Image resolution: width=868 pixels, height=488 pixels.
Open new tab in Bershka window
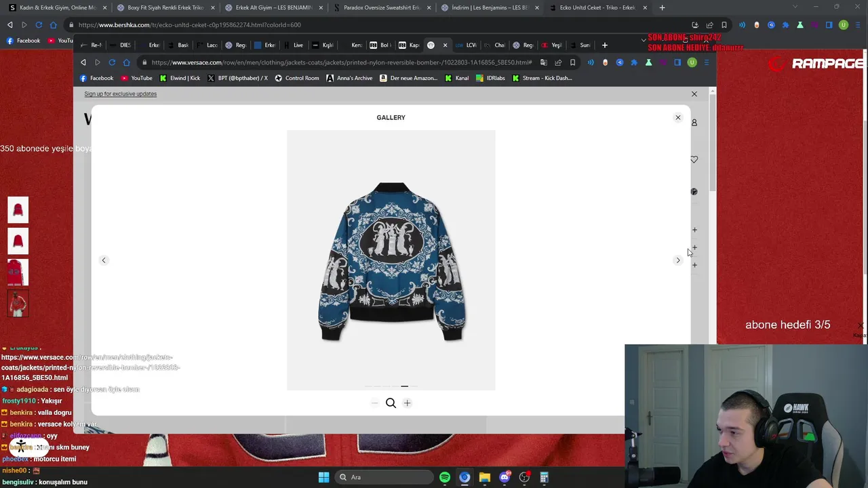[x=662, y=7]
